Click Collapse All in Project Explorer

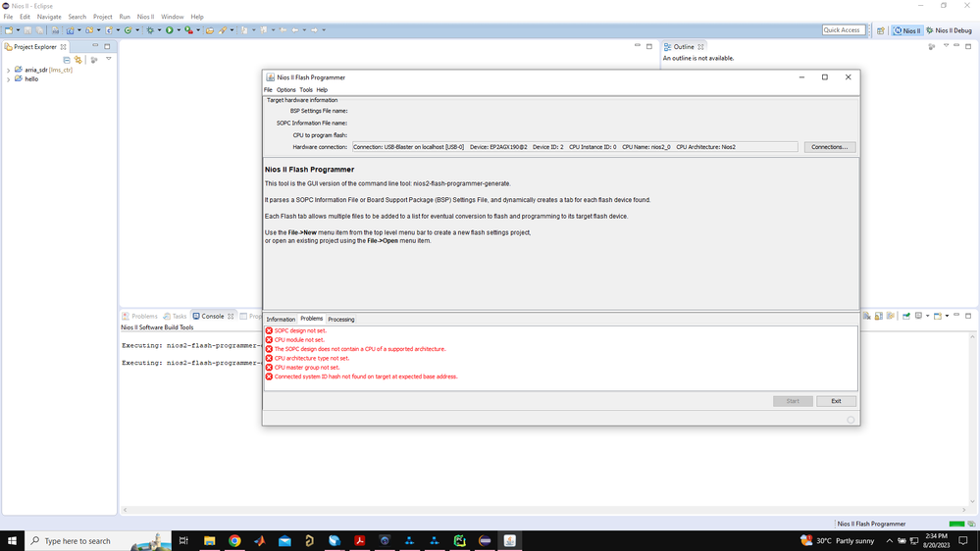(x=67, y=60)
